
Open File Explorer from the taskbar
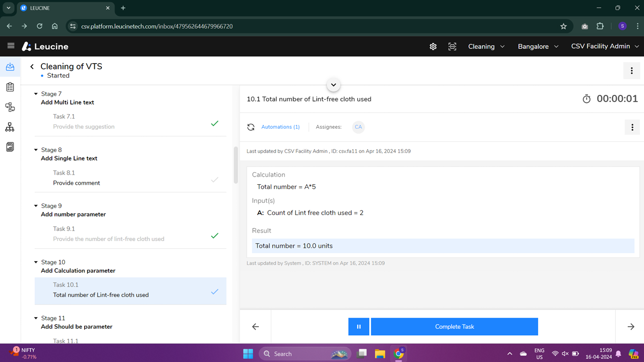[x=380, y=353]
